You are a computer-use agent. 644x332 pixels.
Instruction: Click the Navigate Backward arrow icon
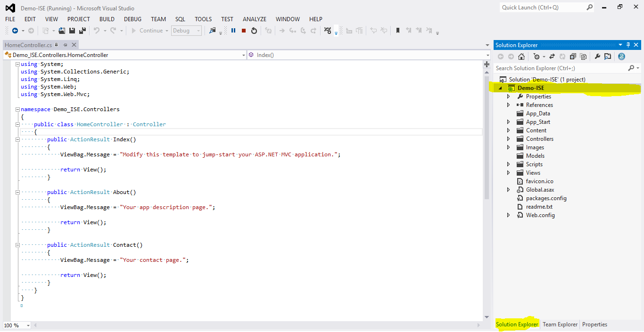pyautogui.click(x=15, y=31)
